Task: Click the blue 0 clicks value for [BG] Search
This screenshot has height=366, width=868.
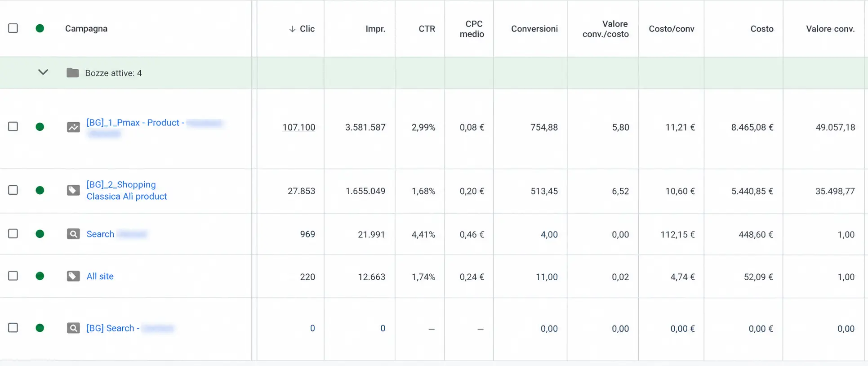Action: click(x=312, y=328)
